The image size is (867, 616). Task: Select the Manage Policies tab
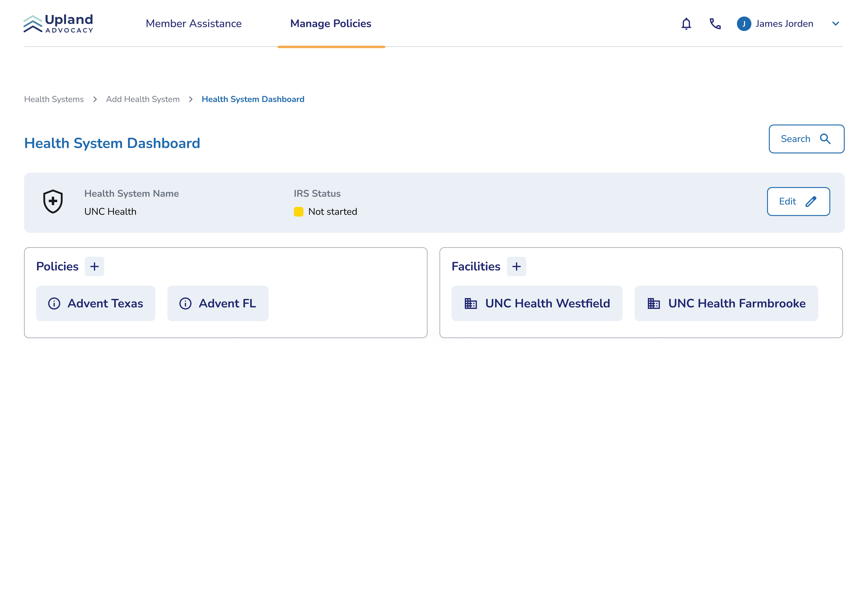[331, 23]
